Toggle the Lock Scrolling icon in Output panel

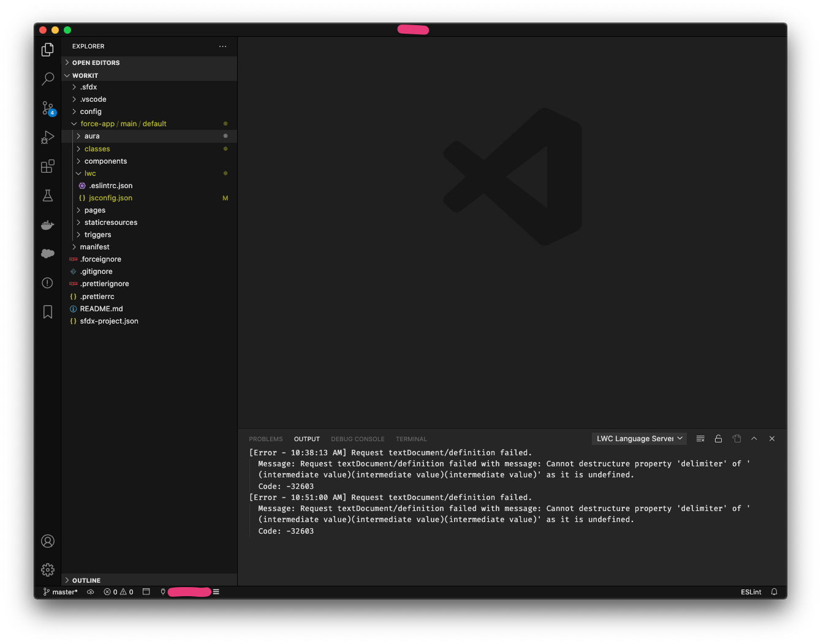718,438
